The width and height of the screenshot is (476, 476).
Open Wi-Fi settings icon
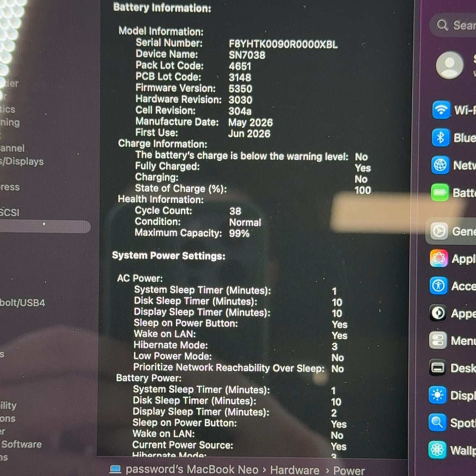(441, 110)
